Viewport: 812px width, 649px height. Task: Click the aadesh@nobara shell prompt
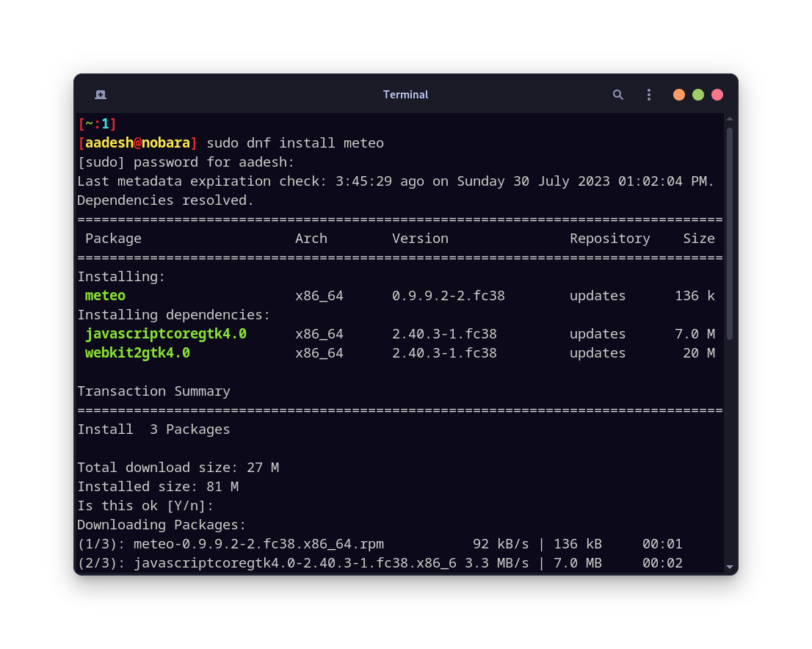[138, 142]
